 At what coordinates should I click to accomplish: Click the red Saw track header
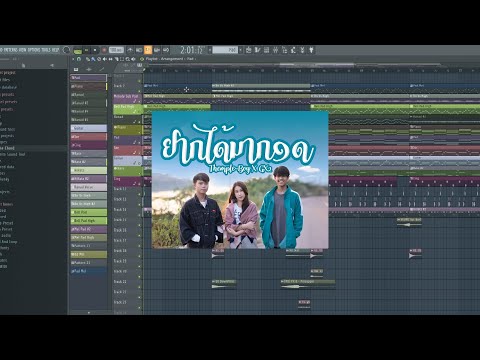[127, 150]
